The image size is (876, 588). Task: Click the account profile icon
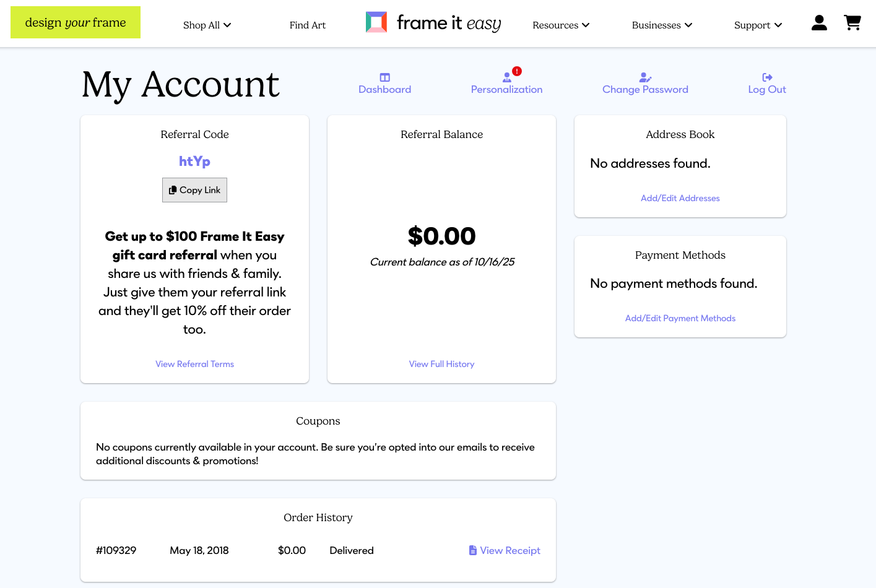pyautogui.click(x=819, y=22)
